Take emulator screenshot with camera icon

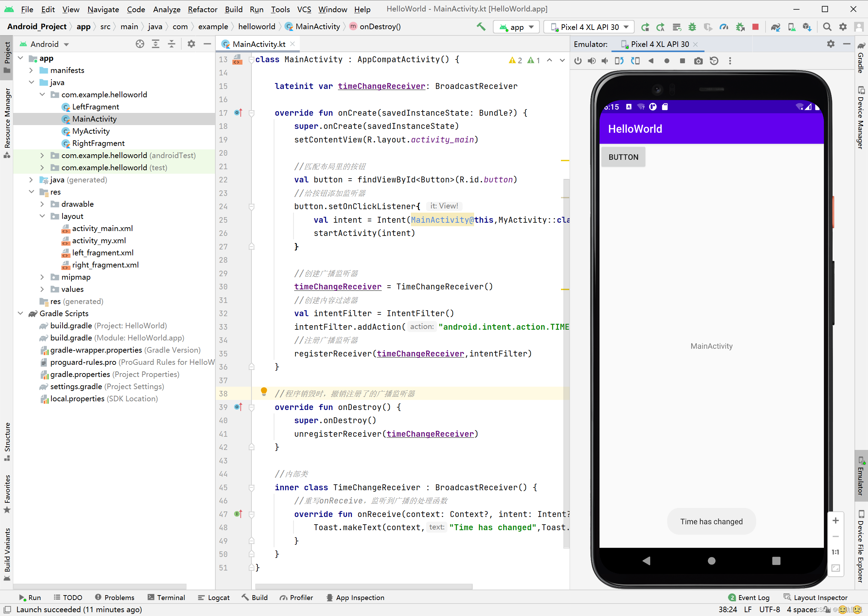pyautogui.click(x=698, y=61)
